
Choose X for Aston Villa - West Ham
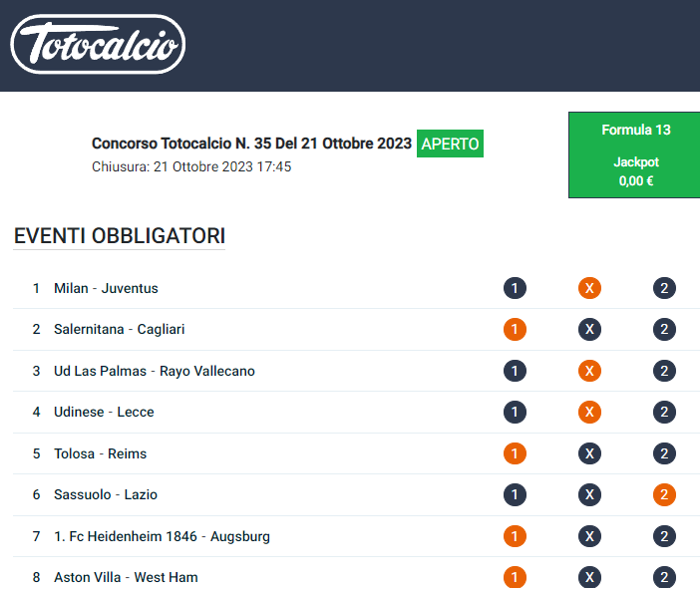589,577
